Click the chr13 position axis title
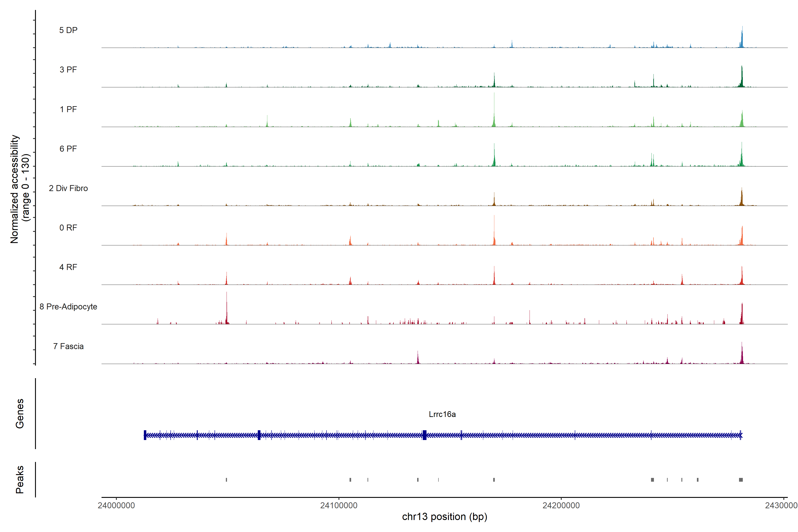This screenshot has width=798, height=532. click(x=444, y=517)
